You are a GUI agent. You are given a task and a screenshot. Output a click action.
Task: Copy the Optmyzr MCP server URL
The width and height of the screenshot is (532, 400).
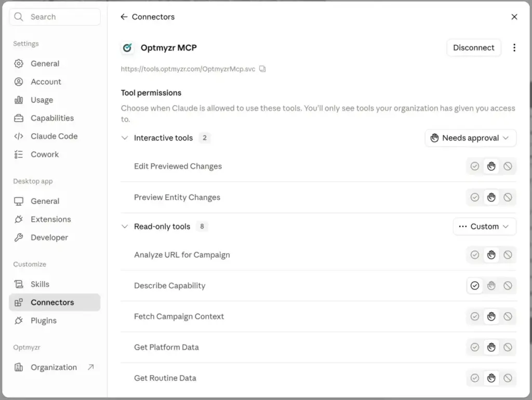point(262,69)
